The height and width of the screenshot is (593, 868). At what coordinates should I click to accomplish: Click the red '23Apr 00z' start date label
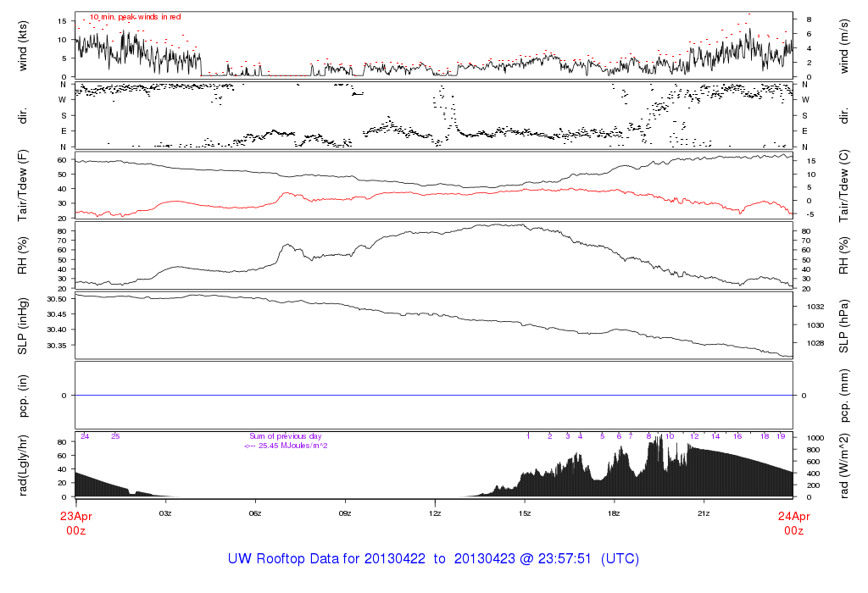[76, 523]
